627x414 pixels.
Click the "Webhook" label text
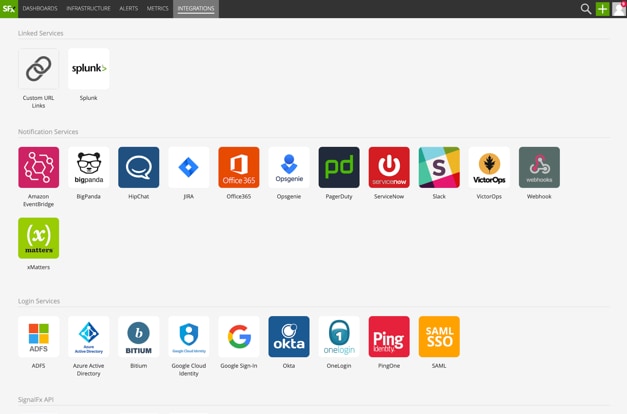click(x=539, y=196)
